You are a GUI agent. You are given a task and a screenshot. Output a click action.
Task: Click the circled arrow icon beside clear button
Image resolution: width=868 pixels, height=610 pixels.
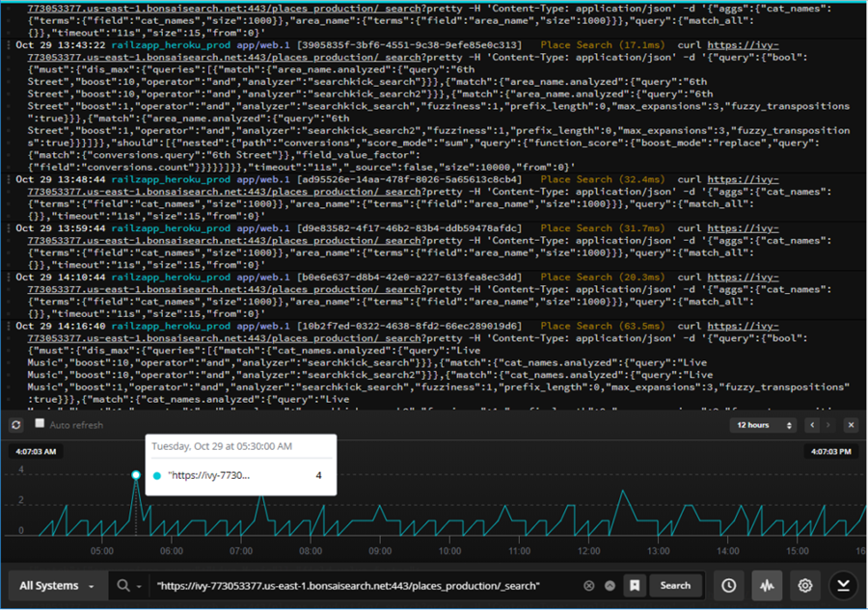click(x=610, y=586)
